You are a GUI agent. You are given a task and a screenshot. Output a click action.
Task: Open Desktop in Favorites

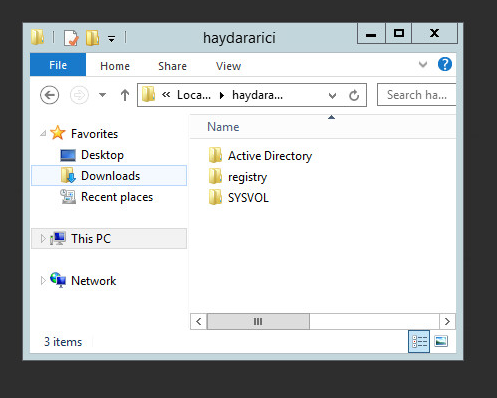tap(102, 155)
